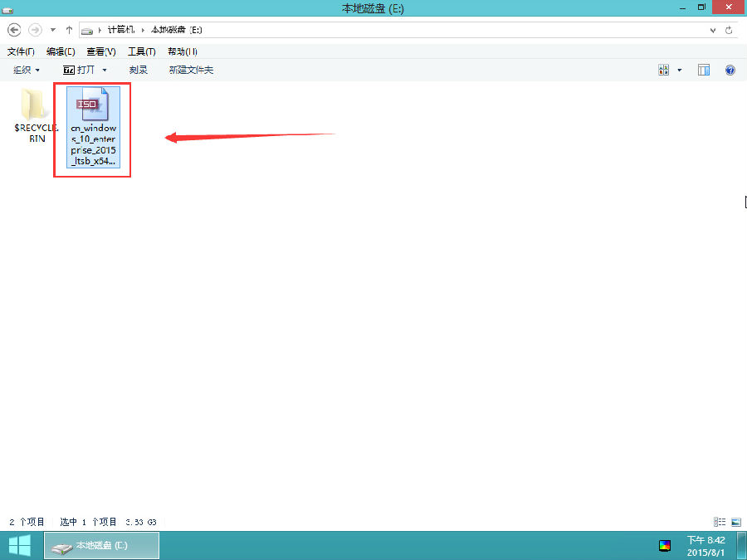Viewport: 747px width, 560px height.
Task: Click the refresh icon in the address bar
Action: pyautogui.click(x=729, y=30)
